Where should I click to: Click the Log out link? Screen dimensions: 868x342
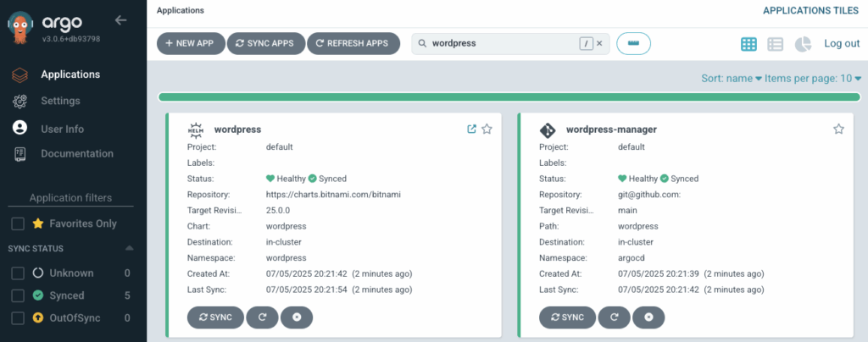pyautogui.click(x=842, y=44)
